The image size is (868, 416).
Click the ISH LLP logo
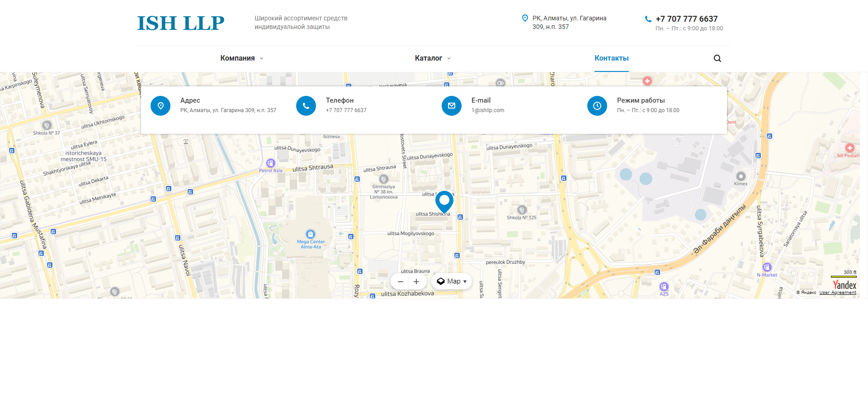coord(181,23)
